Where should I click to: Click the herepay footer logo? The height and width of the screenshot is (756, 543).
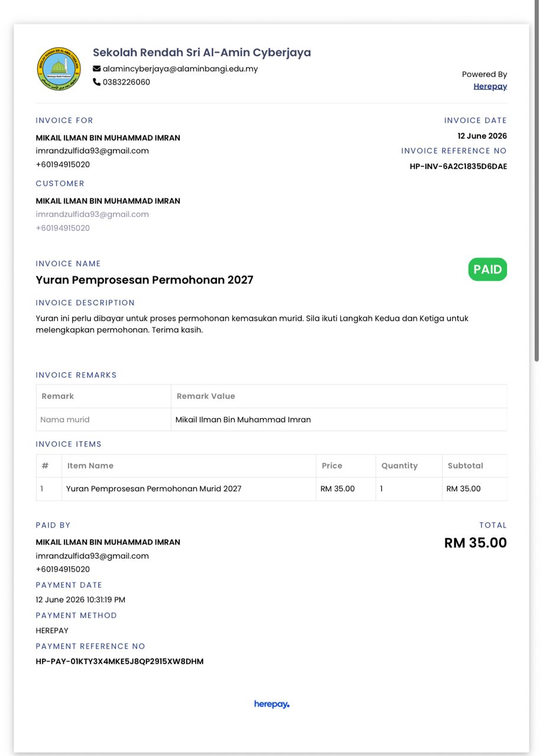click(272, 704)
